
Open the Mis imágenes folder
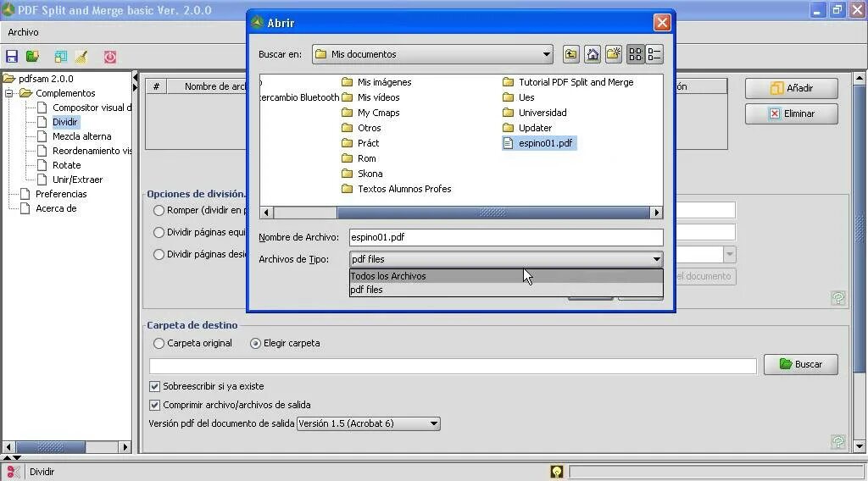point(376,82)
